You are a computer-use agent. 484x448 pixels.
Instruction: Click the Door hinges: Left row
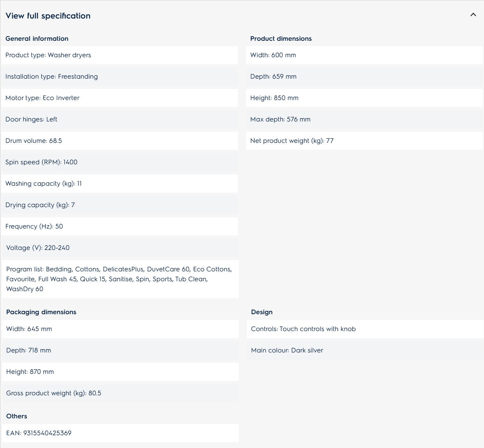(x=119, y=119)
